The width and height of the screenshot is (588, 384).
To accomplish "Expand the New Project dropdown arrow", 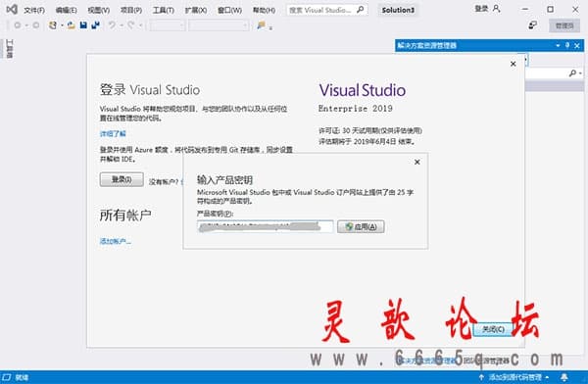I will pos(62,25).
